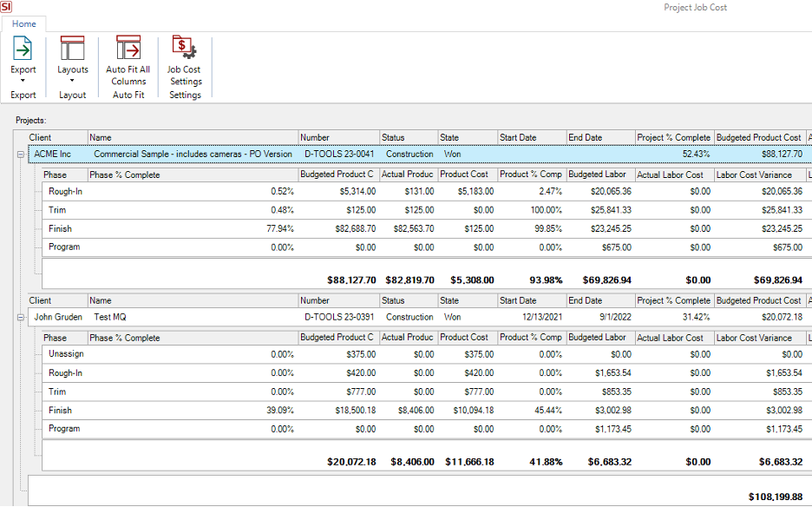Click project number D-TOOLS 23-0041
This screenshot has width=812, height=507.
[339, 154]
